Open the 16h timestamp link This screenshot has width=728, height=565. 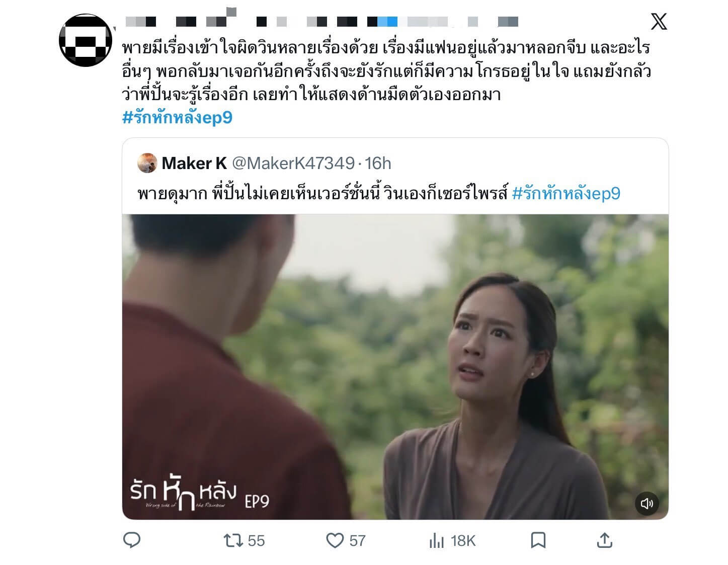click(378, 163)
